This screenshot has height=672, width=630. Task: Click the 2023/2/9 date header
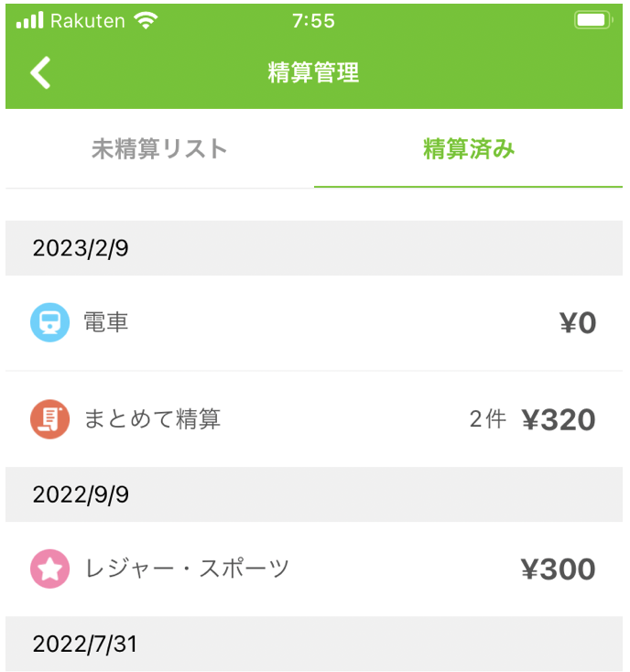(314, 248)
